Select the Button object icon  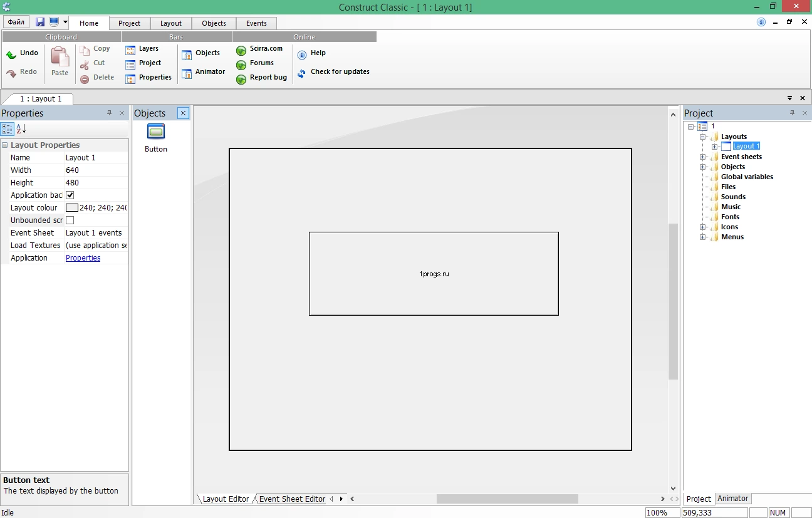point(156,132)
